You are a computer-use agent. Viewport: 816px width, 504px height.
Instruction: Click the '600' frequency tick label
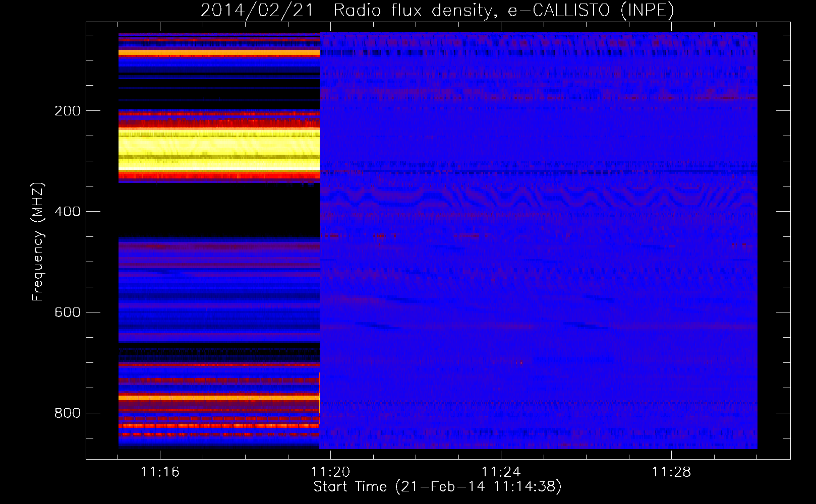pos(68,312)
